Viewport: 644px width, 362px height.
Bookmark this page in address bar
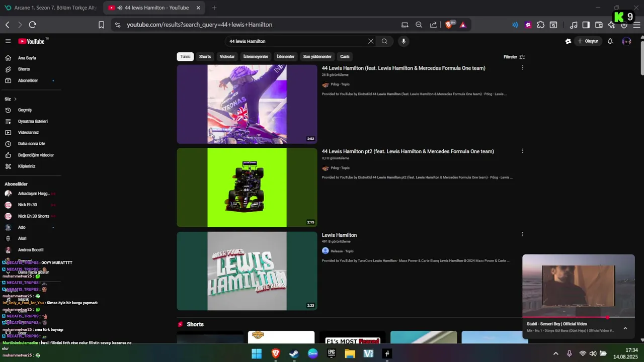click(101, 25)
